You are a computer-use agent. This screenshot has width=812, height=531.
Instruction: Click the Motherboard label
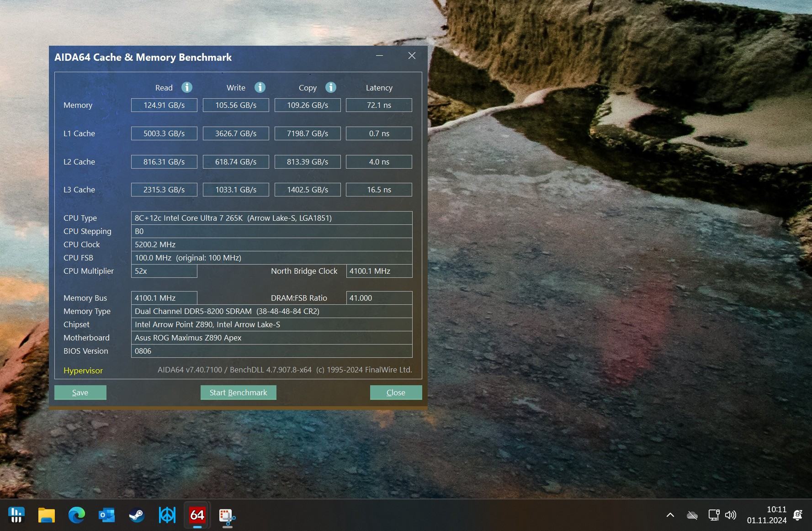87,338
